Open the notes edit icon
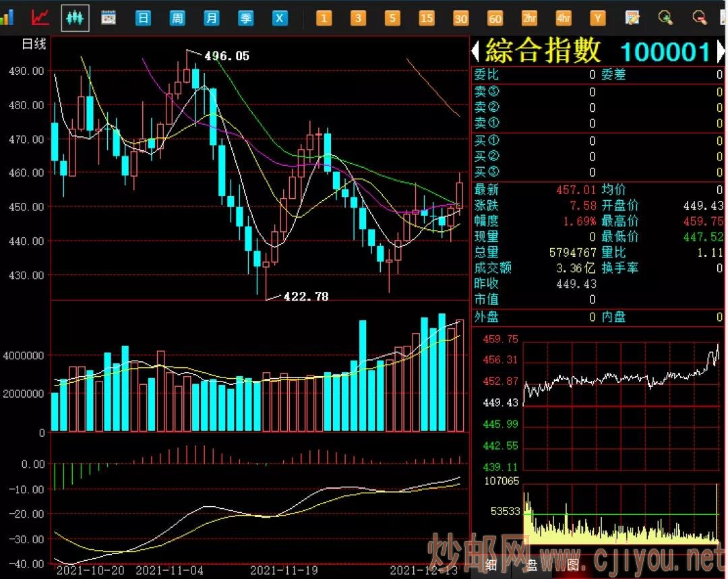728x579 pixels. [x=632, y=18]
